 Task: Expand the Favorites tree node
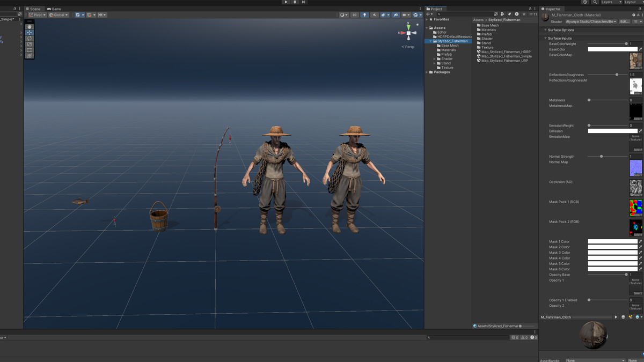coord(427,19)
